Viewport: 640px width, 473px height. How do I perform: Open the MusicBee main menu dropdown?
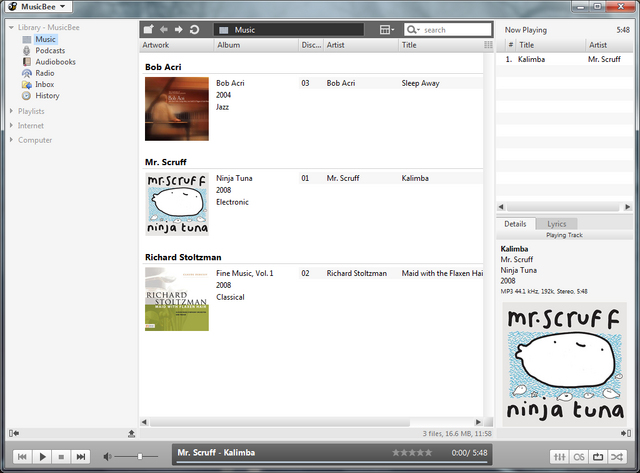click(x=38, y=7)
